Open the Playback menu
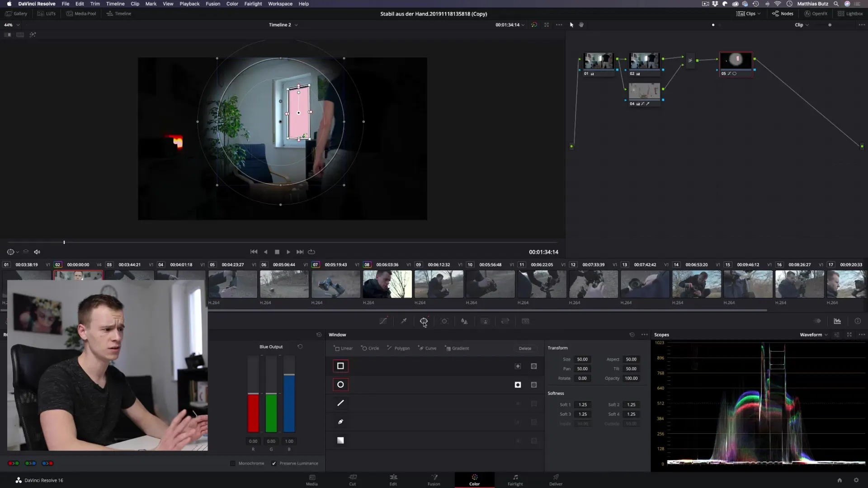 tap(189, 4)
